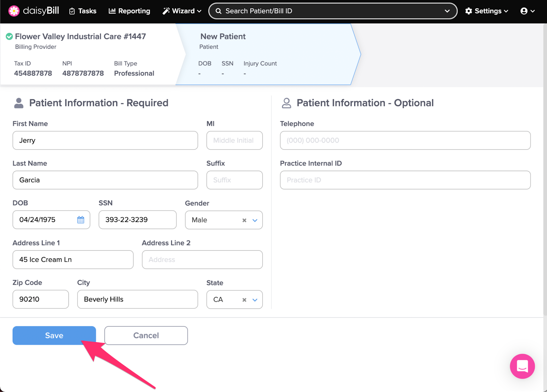
Task: Click the Wizard wand icon
Action: click(166, 11)
